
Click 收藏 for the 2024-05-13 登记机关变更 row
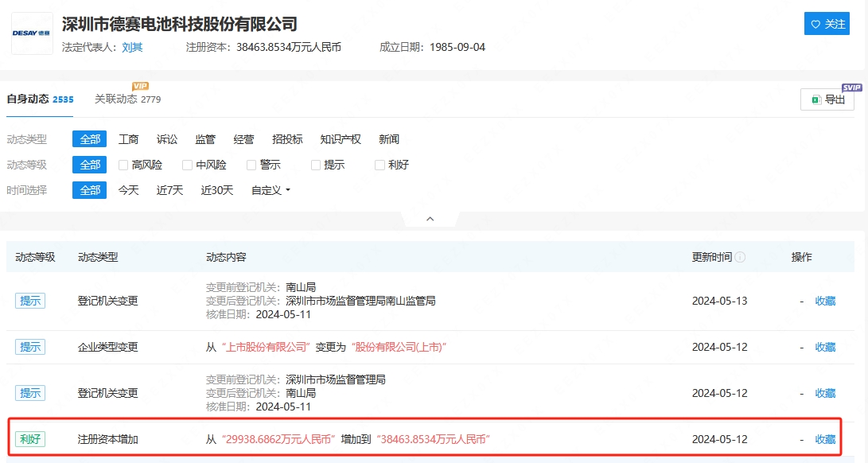[825, 301]
